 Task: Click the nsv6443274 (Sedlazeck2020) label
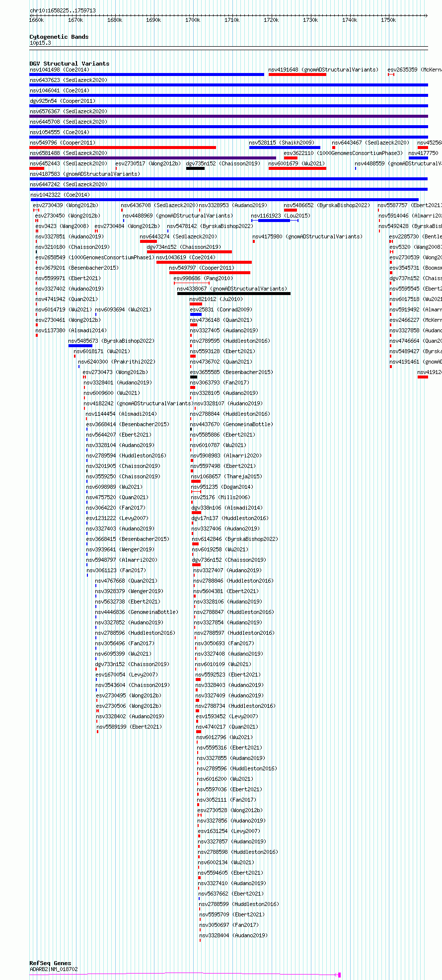click(178, 236)
